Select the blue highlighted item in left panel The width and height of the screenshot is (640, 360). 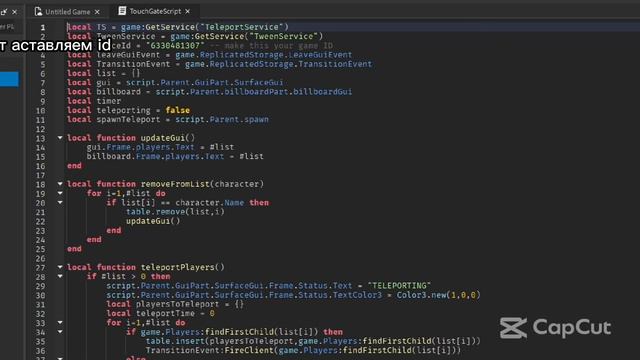(9, 79)
